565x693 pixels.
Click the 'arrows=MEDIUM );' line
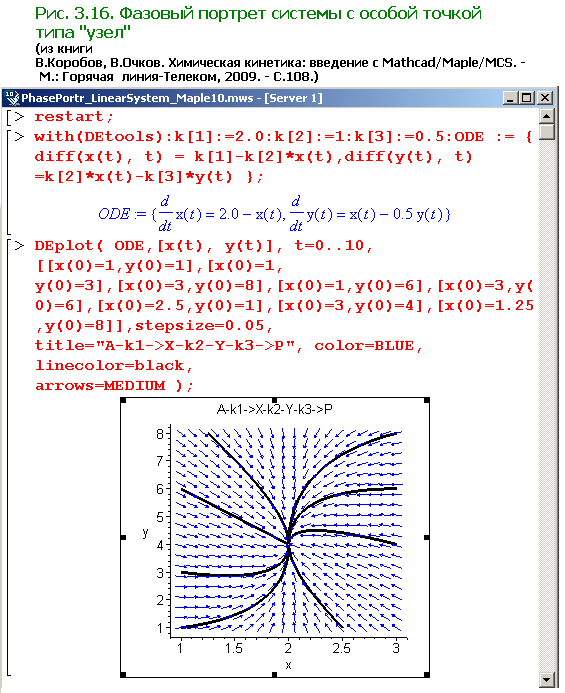[114, 386]
